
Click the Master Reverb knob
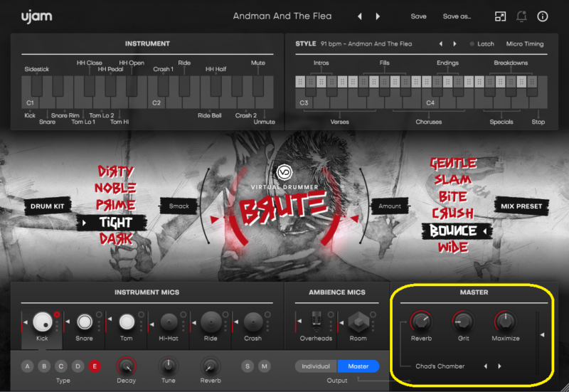coord(421,322)
